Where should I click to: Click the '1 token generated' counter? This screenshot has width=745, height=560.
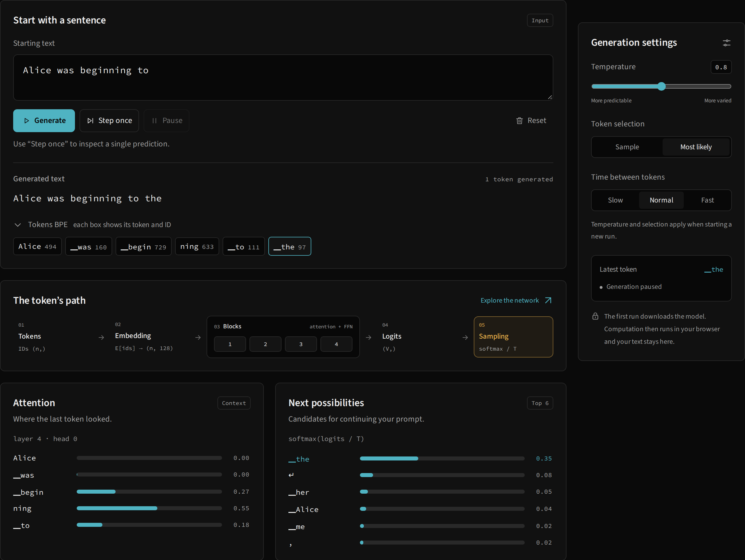pos(519,179)
